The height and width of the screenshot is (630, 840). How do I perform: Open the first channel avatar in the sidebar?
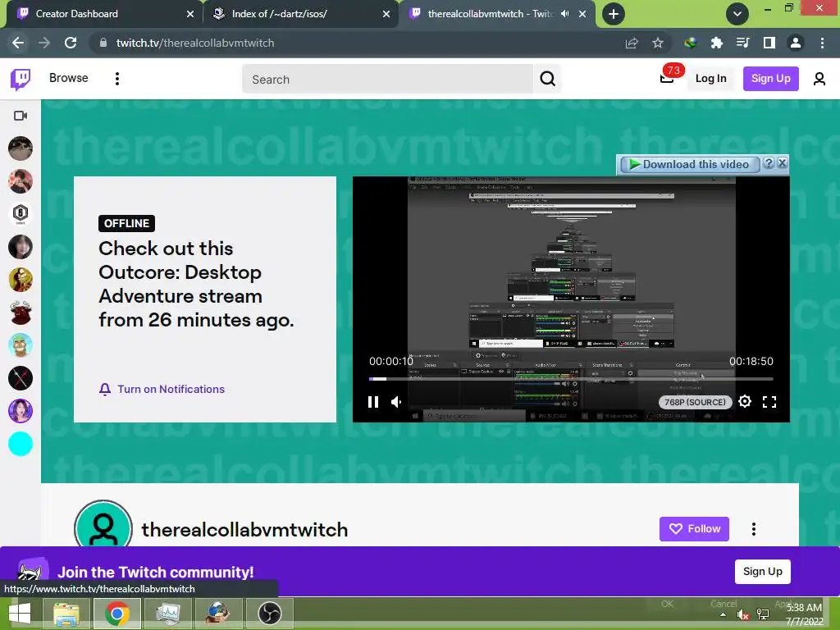tap(21, 148)
